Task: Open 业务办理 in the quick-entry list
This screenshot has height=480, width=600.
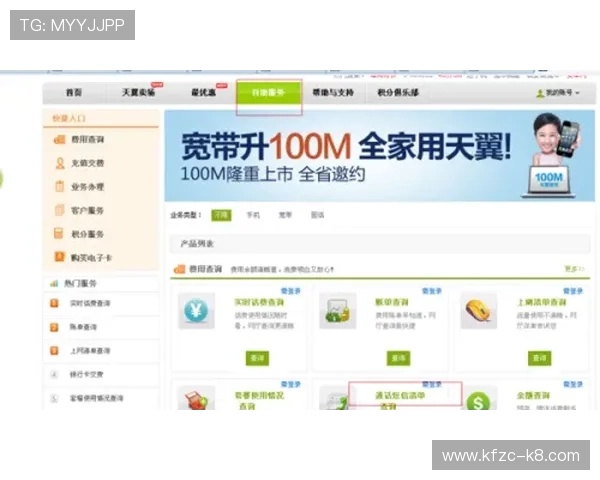Action: (88, 187)
